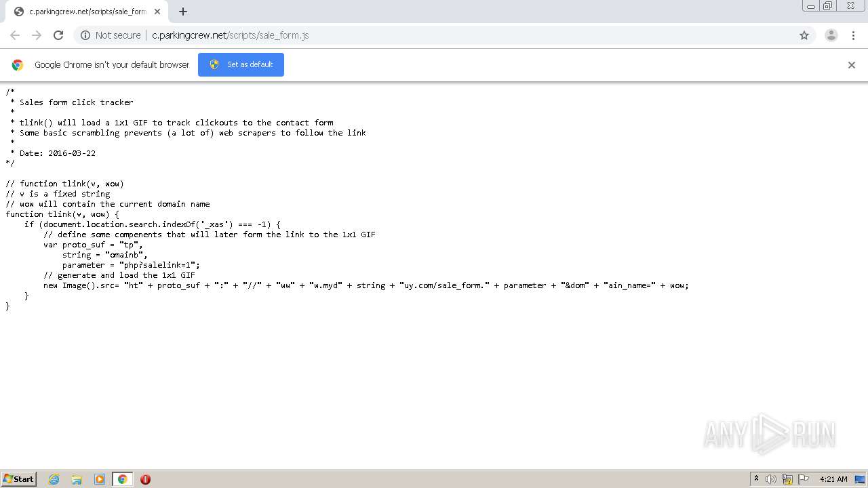This screenshot has height=488, width=868.
Task: Click 'Google Chrome isn't your default browser' text
Action: (x=112, y=65)
